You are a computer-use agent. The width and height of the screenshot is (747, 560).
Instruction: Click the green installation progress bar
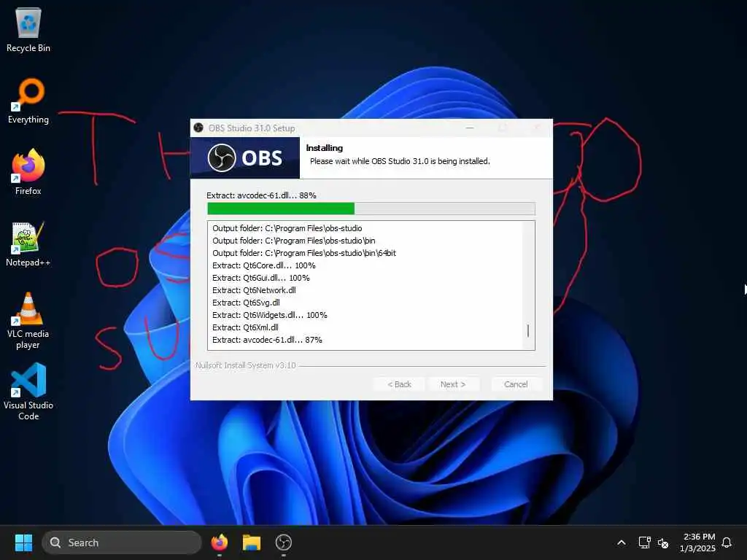click(371, 209)
